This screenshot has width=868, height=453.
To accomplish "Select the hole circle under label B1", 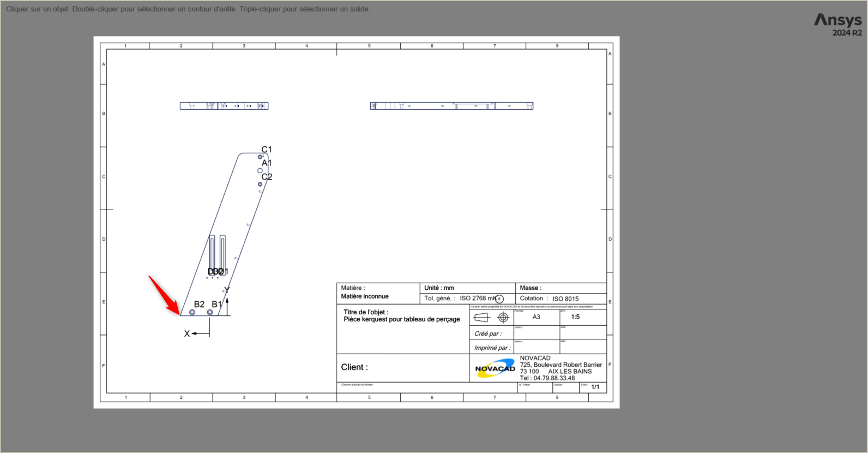I will pyautogui.click(x=210, y=312).
